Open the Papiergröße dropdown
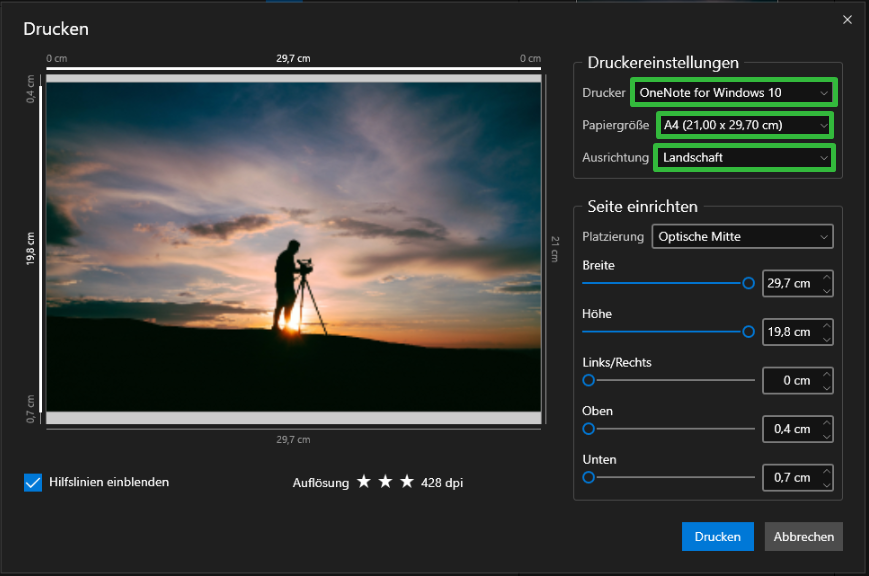The height and width of the screenshot is (576, 869). [744, 125]
